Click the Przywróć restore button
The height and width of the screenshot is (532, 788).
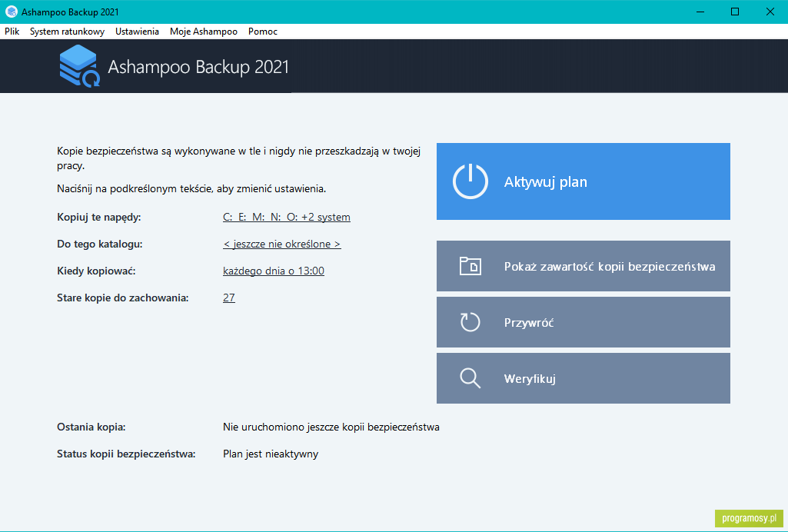pyautogui.click(x=583, y=322)
